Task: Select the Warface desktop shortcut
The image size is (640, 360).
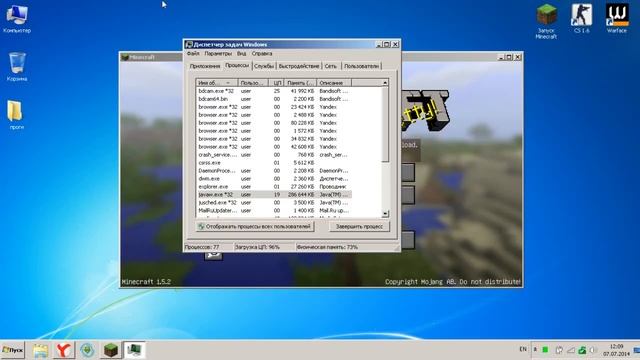Action: point(616,18)
